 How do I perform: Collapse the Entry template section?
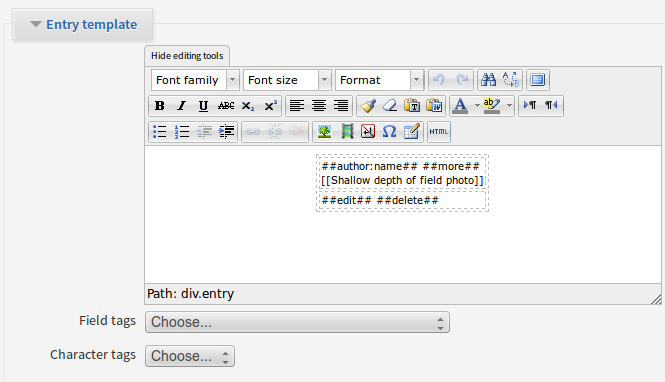pos(83,25)
